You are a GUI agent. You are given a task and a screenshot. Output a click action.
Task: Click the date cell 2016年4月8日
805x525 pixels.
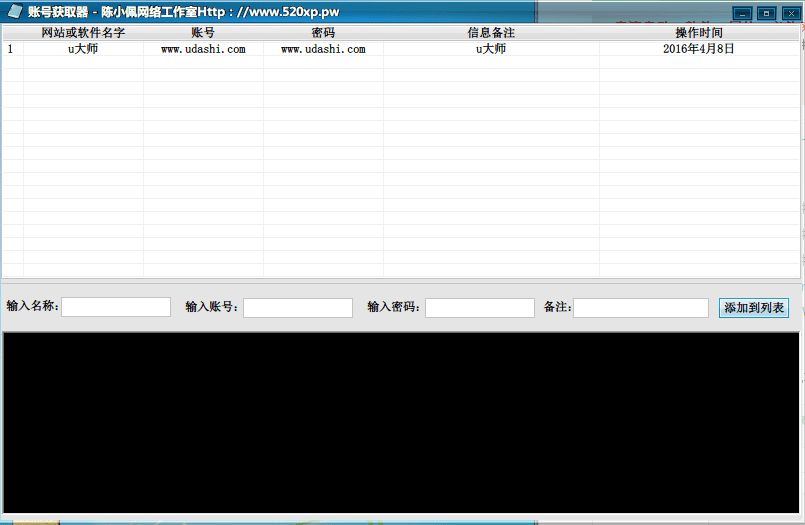coord(699,49)
